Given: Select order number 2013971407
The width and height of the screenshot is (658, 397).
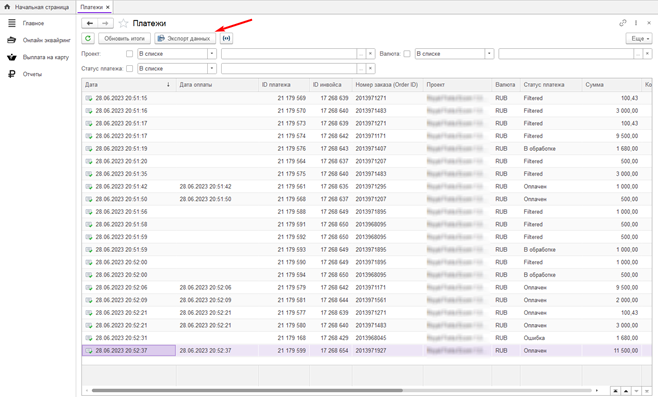Looking at the screenshot, I should tap(371, 149).
